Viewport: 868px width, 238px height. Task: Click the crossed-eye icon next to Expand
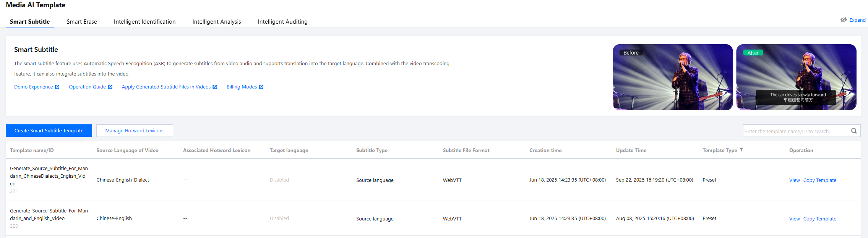tap(844, 20)
